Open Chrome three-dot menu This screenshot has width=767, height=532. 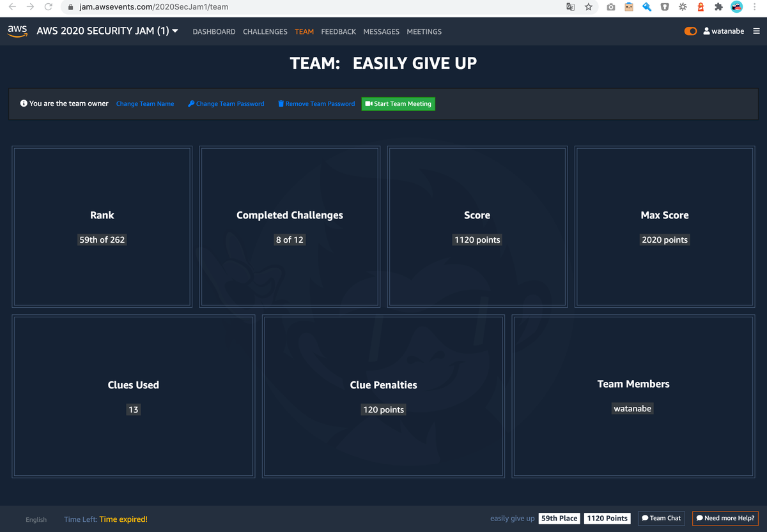click(755, 7)
